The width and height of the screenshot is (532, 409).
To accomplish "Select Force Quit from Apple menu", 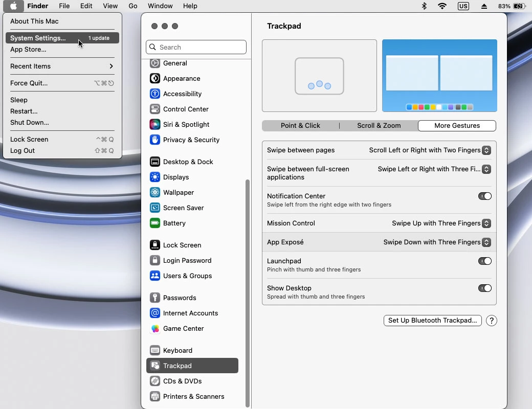I will (x=62, y=83).
